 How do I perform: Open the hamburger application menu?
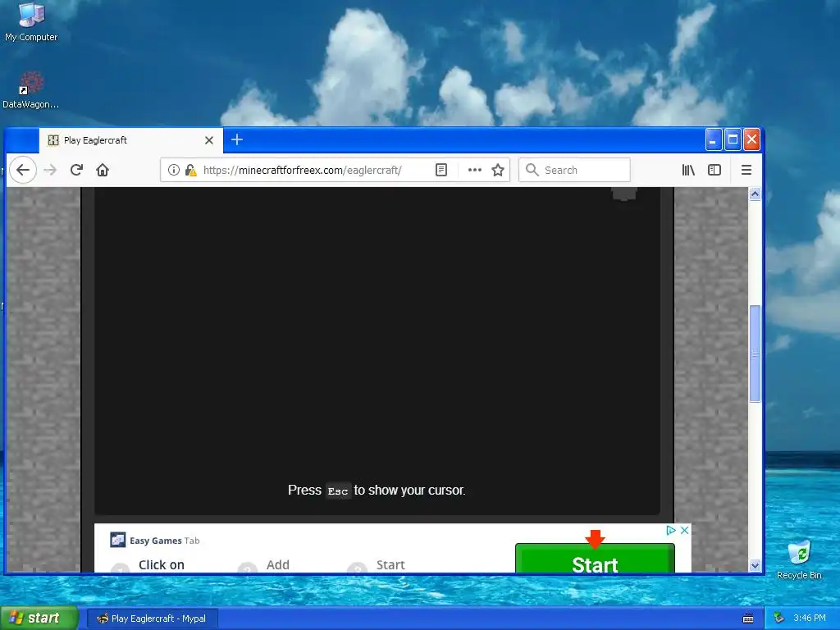click(746, 170)
